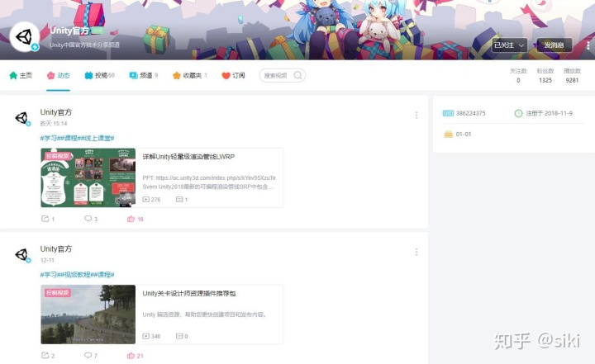Open the #学习##课程##线上课堂# hashtags

[x=77, y=138]
